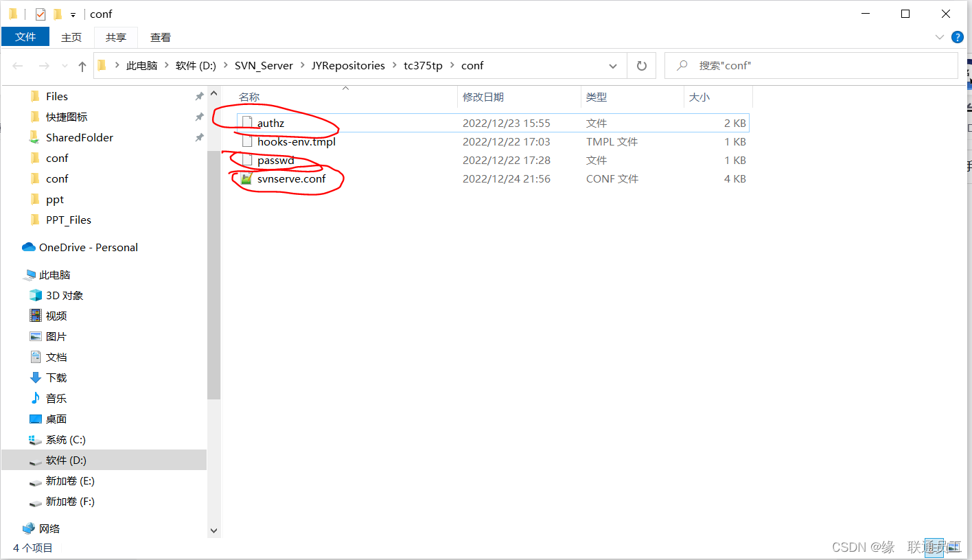Open the 下载 (Downloads) folder in sidebar
Image resolution: width=972 pixels, height=560 pixels.
point(55,377)
